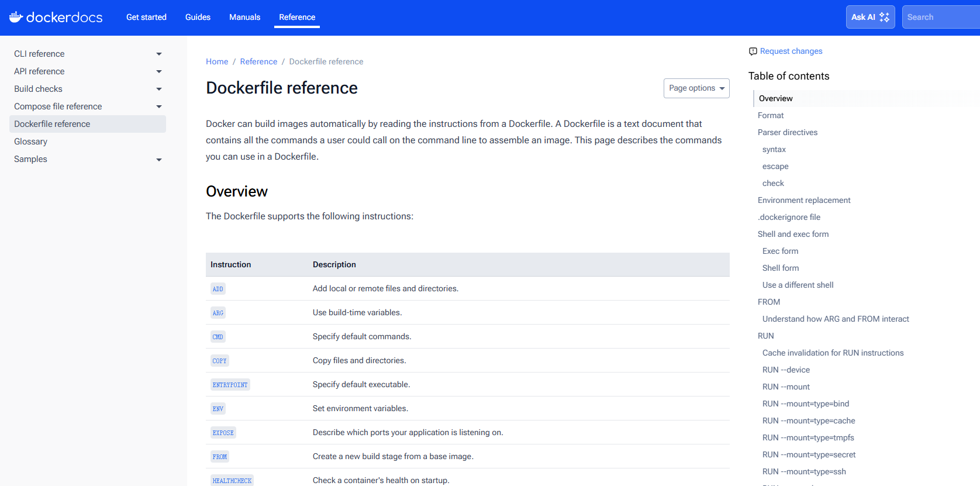
Task: Jump to RUN --mount in table of contents
Action: point(786,387)
